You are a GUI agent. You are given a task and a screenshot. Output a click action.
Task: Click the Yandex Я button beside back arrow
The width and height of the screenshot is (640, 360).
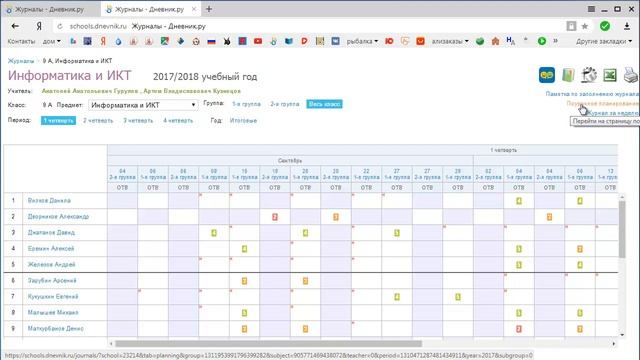point(39,26)
